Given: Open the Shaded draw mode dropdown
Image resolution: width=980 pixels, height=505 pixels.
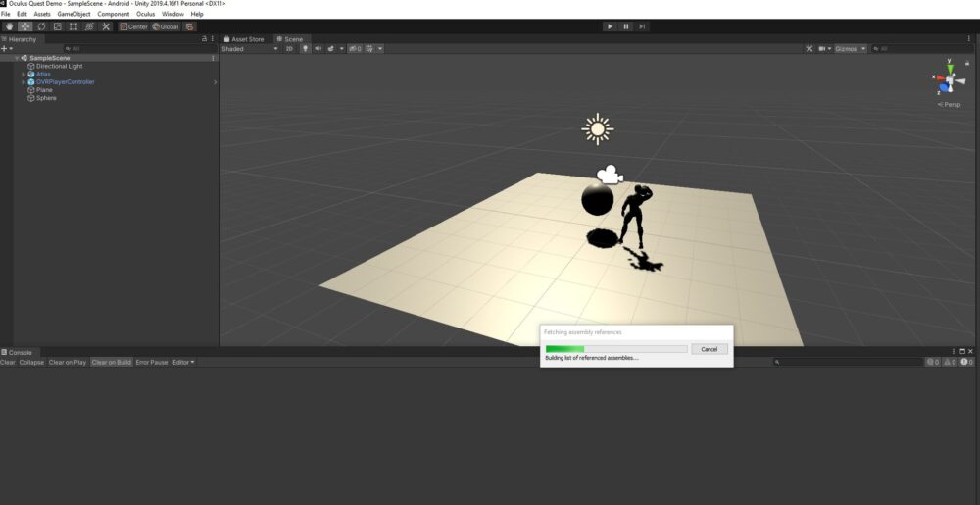Looking at the screenshot, I should pyautogui.click(x=249, y=48).
